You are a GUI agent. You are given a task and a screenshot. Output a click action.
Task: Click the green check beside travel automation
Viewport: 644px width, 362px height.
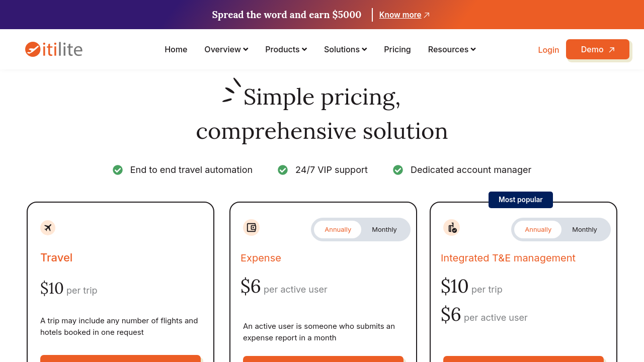(118, 170)
